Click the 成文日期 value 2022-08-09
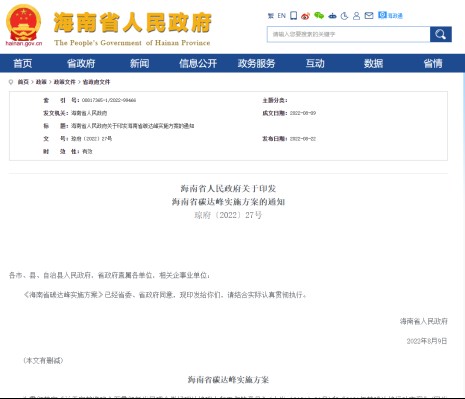 tap(303, 113)
